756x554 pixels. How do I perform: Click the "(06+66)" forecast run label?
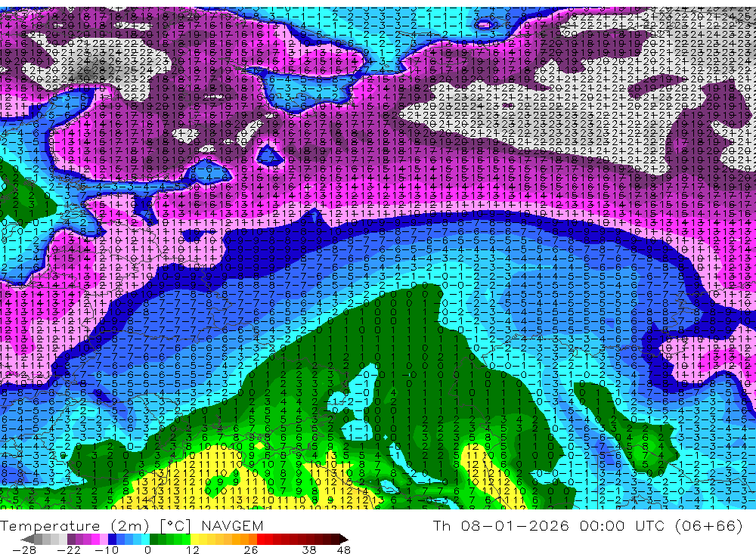pos(709,525)
